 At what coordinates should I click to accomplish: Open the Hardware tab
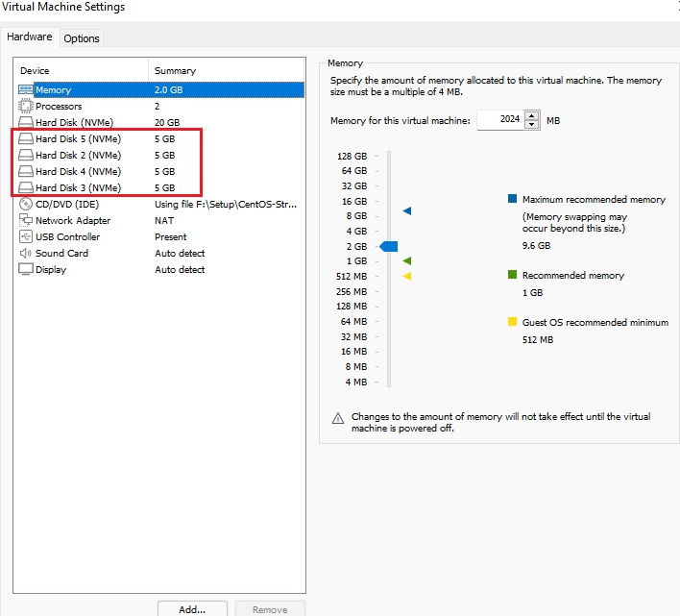30,37
